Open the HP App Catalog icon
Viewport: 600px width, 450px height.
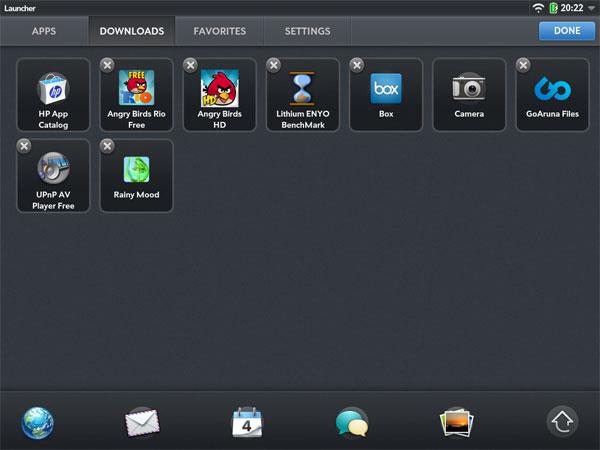(x=53, y=88)
